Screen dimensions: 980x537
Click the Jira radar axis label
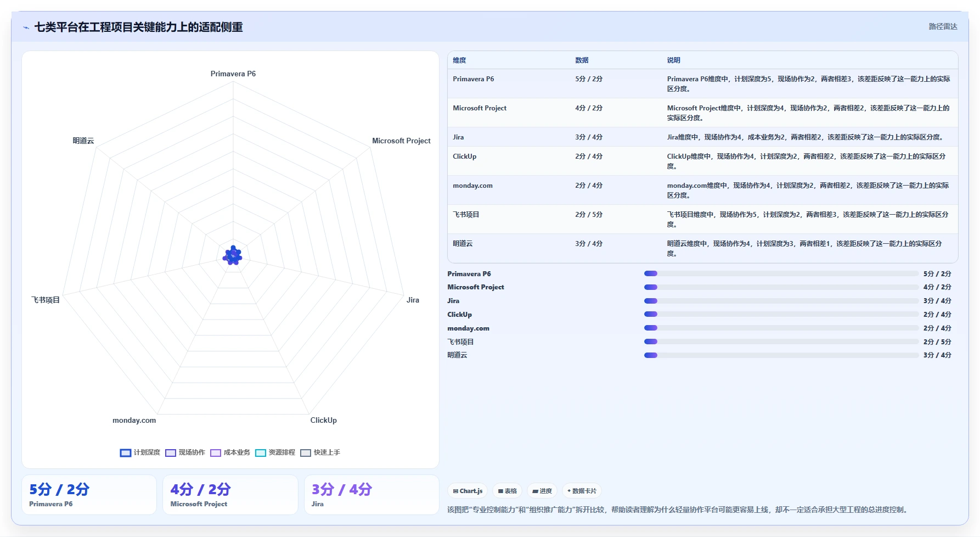pos(413,300)
